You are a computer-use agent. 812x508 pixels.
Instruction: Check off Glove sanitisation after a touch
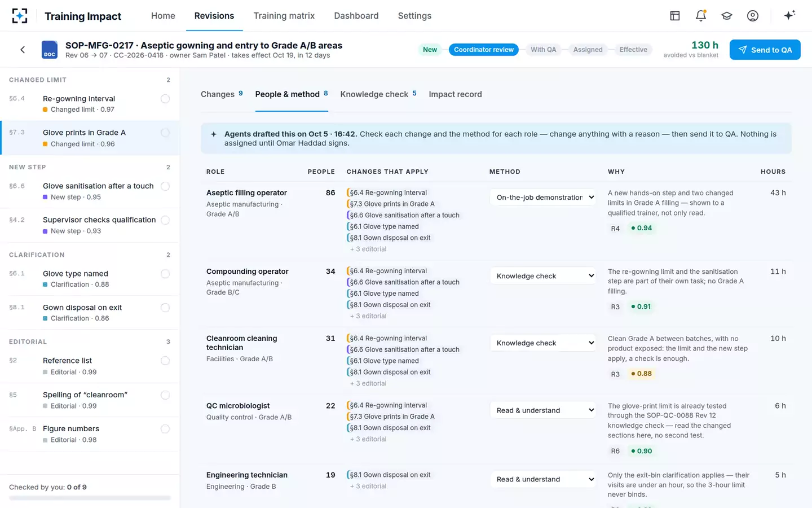pos(165,186)
